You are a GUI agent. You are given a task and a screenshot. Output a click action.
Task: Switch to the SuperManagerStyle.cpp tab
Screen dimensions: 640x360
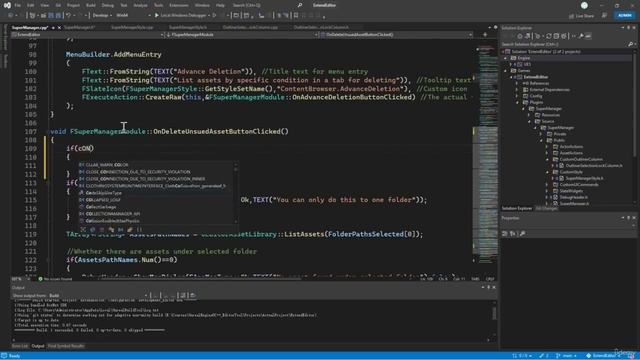point(132,27)
